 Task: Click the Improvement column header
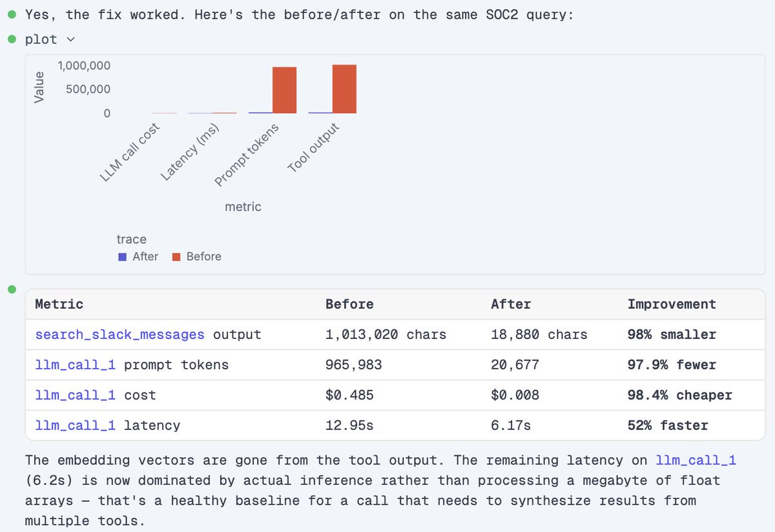[672, 304]
